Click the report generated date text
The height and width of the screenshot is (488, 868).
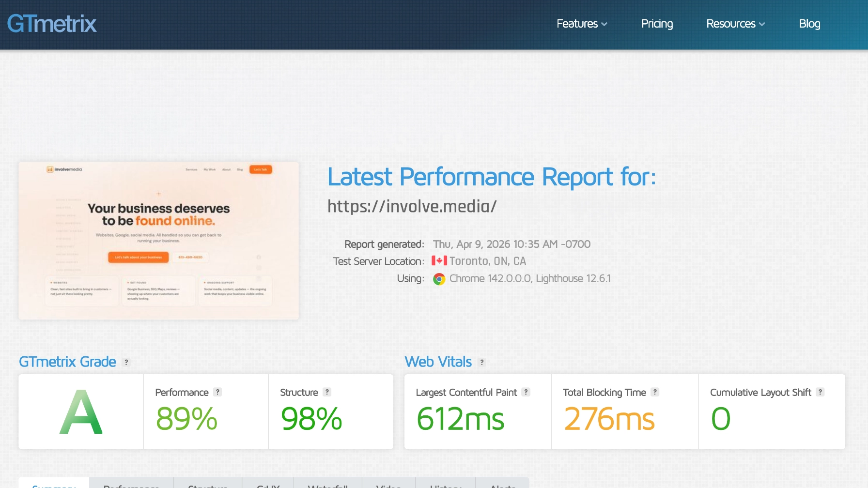(x=512, y=244)
